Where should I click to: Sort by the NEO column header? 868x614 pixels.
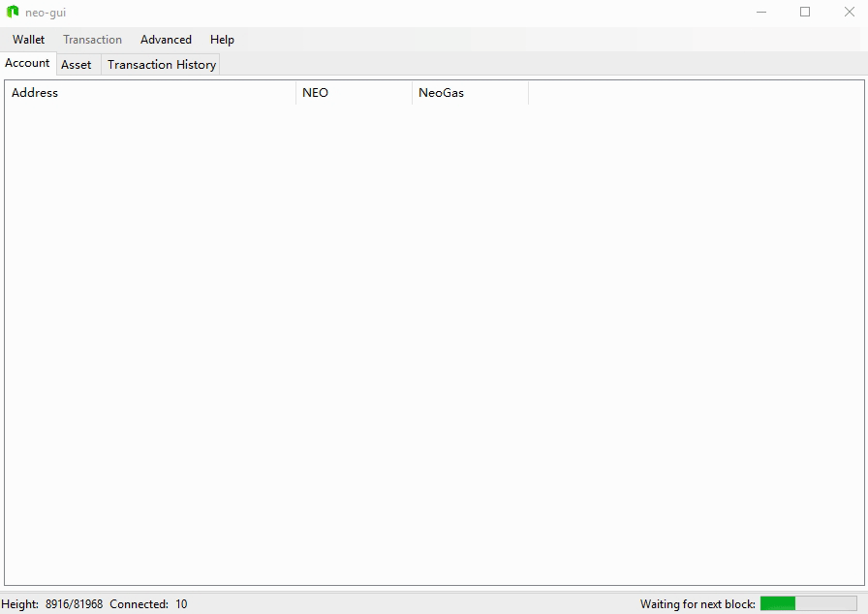(x=355, y=92)
